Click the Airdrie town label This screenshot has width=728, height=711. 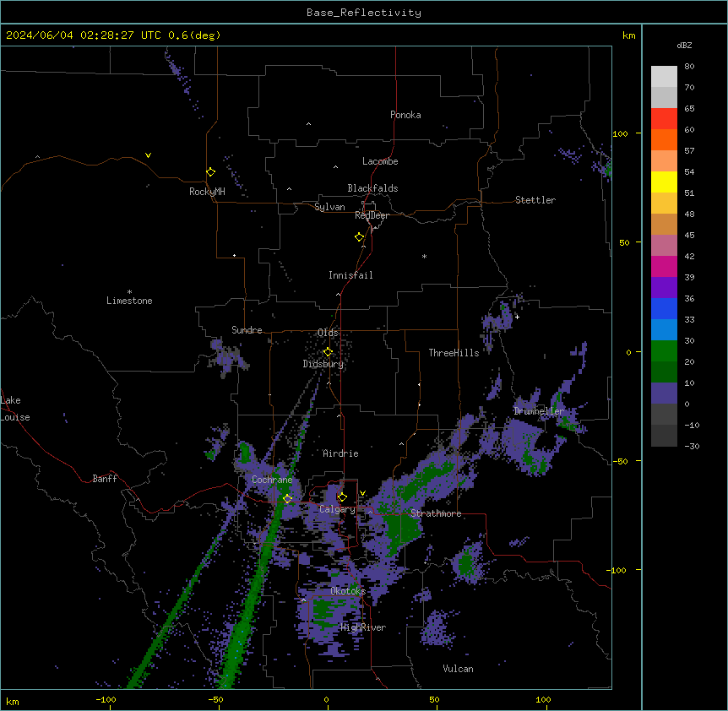[340, 453]
